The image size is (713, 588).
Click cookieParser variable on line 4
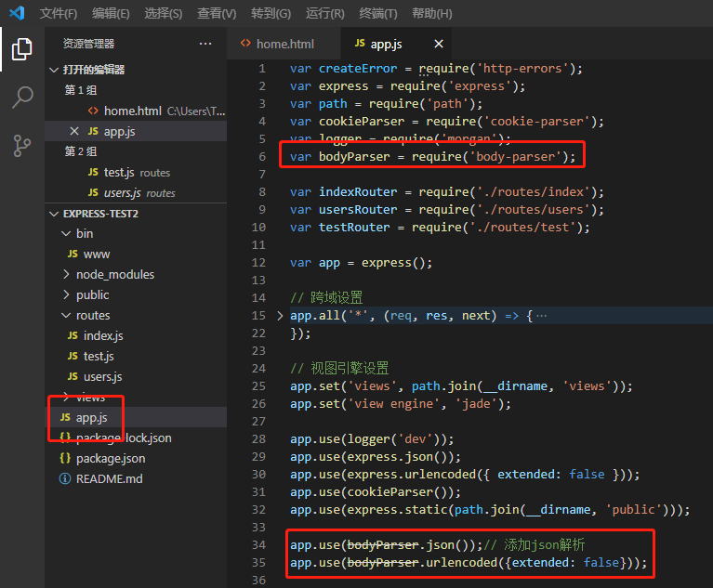pos(362,122)
